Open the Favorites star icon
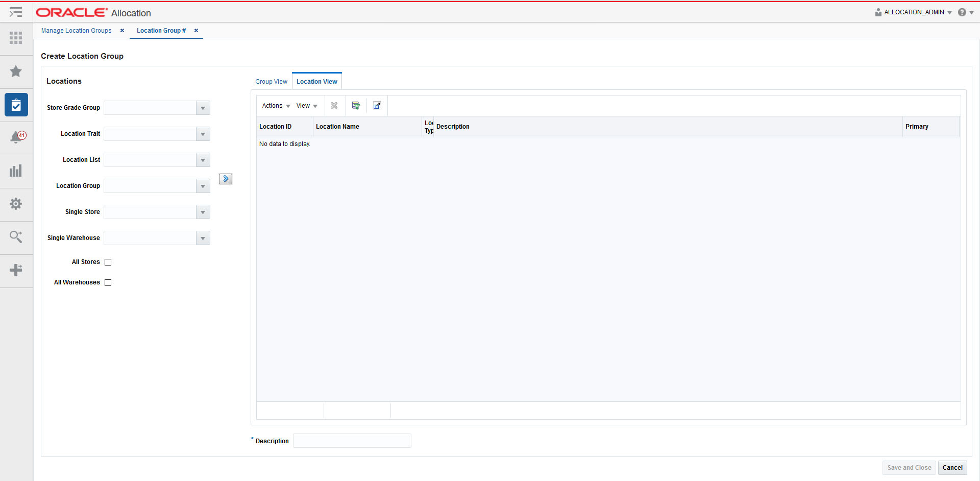This screenshot has width=980, height=481. (x=16, y=71)
